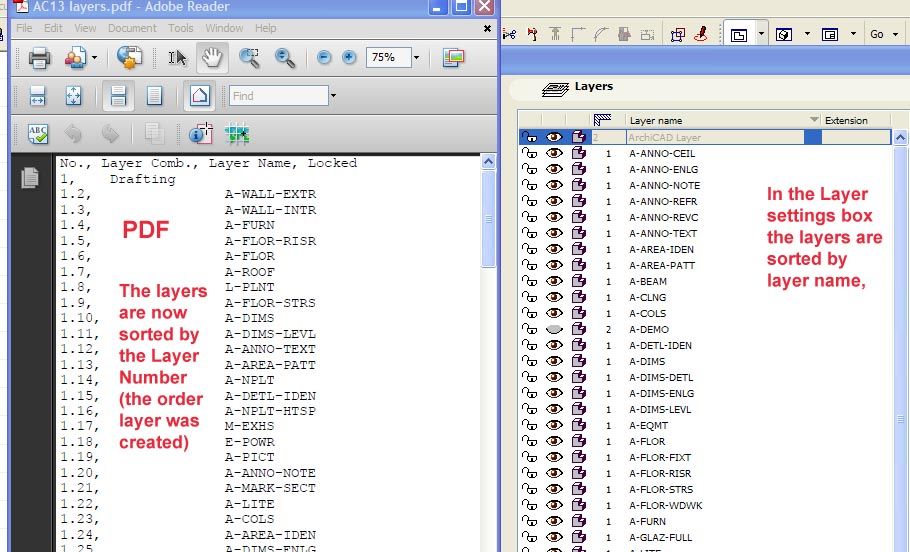
Task: Close the PDF document with small X
Action: point(488,28)
